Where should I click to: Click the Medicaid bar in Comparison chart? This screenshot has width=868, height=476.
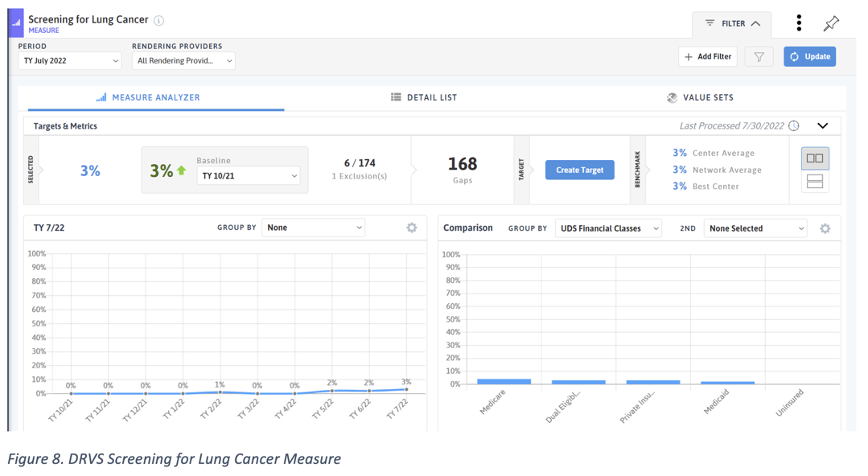point(727,383)
